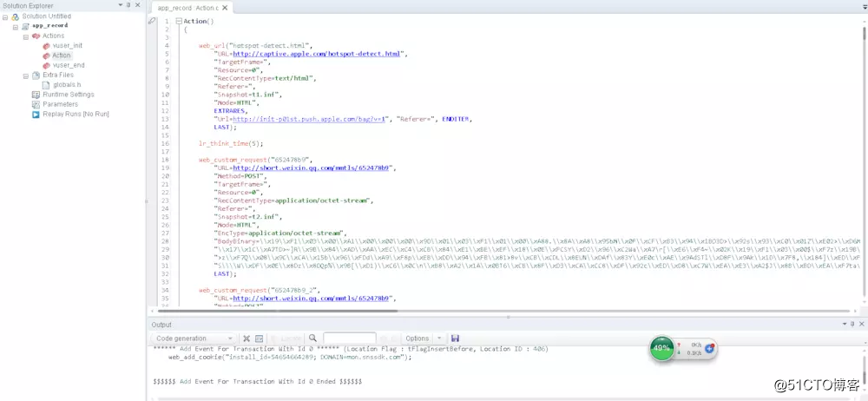This screenshot has width=868, height=401.
Task: Clear the output with the X icon
Action: (247, 339)
